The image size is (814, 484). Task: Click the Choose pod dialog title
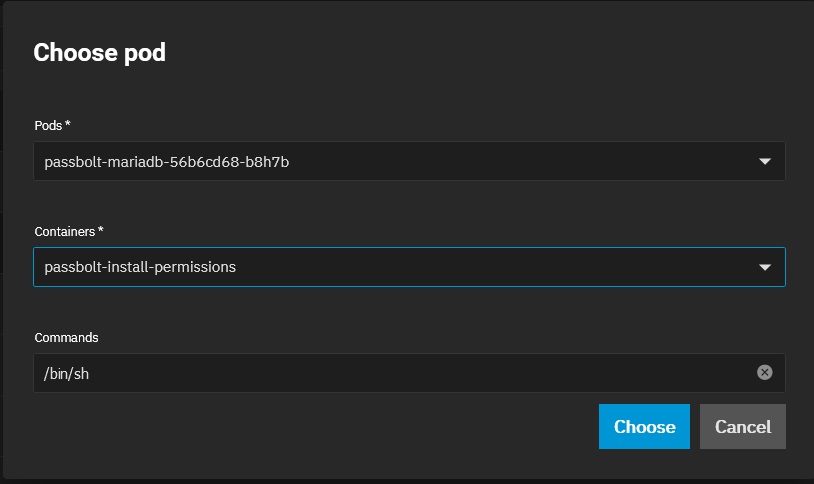tap(100, 52)
